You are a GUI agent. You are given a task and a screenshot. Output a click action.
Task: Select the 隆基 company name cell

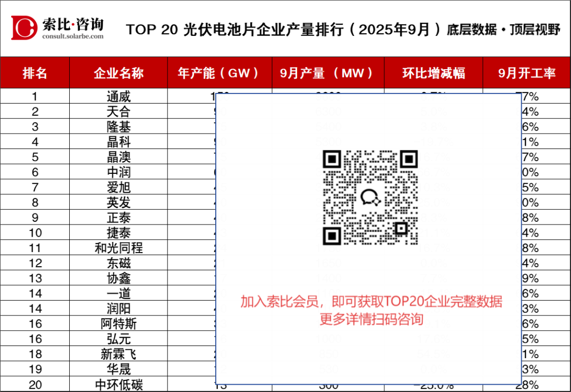coord(118,127)
